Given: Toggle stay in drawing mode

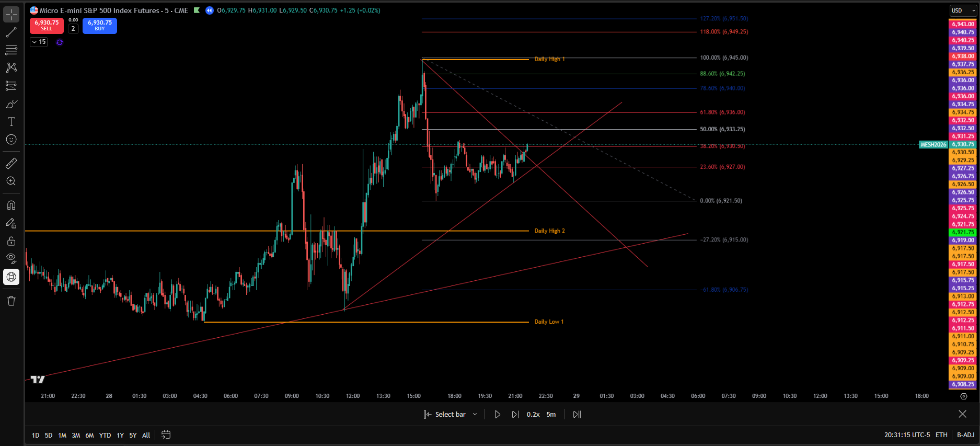Looking at the screenshot, I should click(x=11, y=223).
